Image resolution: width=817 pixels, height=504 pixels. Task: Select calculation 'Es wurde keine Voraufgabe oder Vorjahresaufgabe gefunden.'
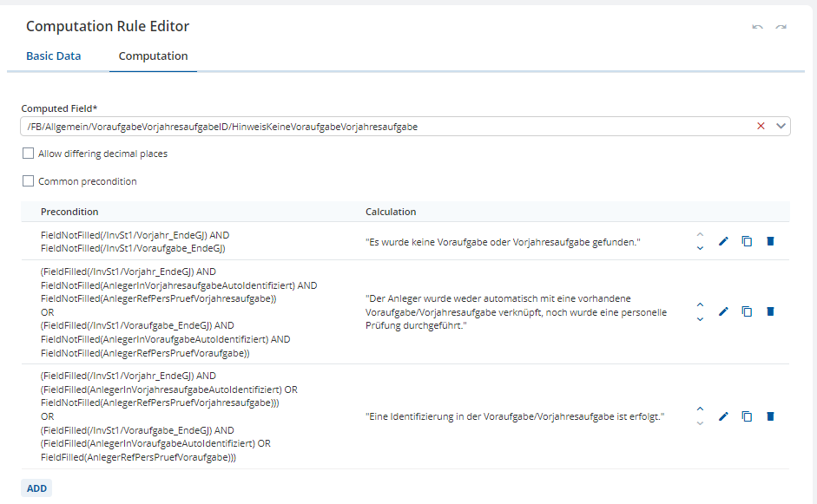pyautogui.click(x=503, y=242)
